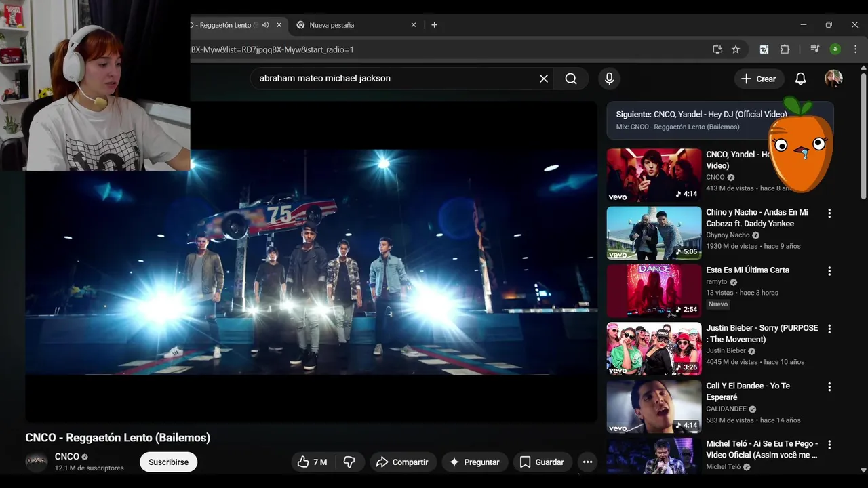868x488 pixels.
Task: Open the CNCO channel avatar
Action: 37,462
